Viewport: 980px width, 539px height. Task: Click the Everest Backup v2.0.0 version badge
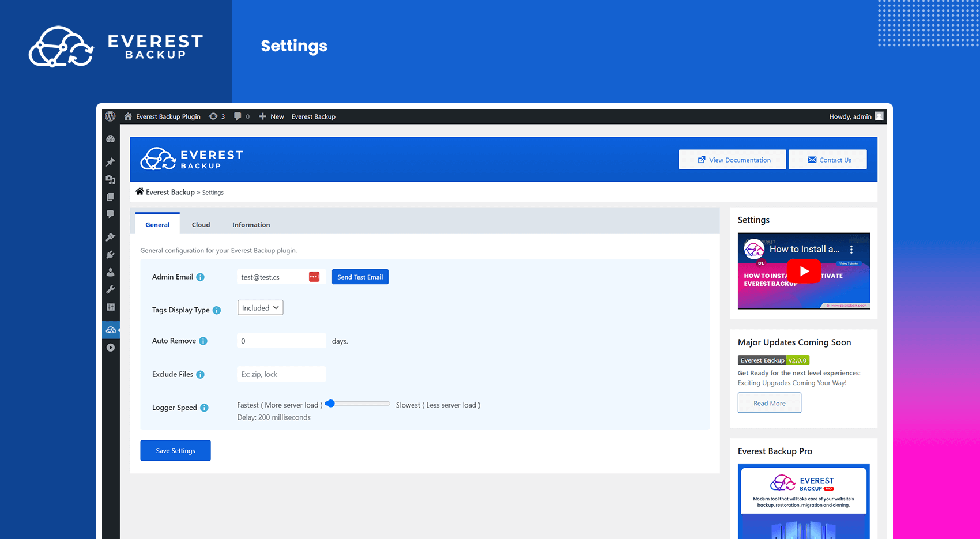click(774, 360)
